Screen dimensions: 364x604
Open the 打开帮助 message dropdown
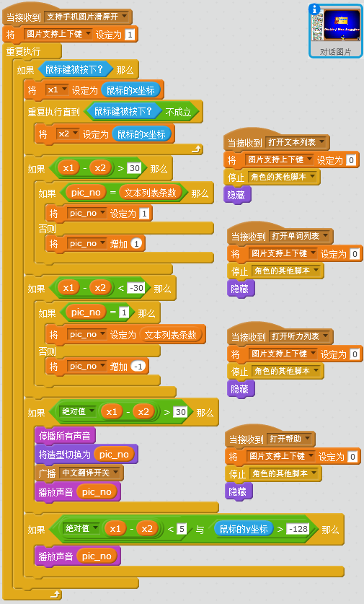[x=290, y=439]
